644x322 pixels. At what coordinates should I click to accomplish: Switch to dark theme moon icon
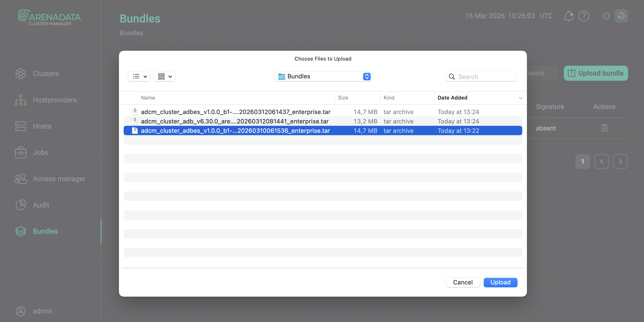pyautogui.click(x=621, y=16)
